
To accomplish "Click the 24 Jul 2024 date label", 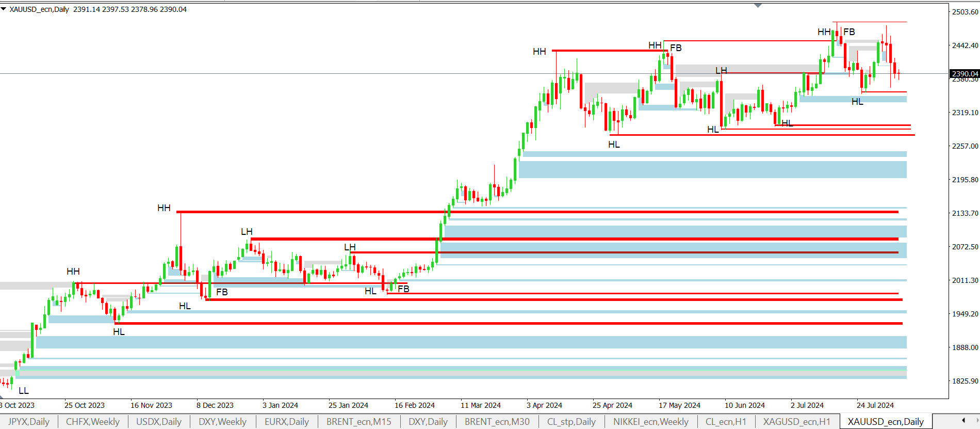I will 875,405.
